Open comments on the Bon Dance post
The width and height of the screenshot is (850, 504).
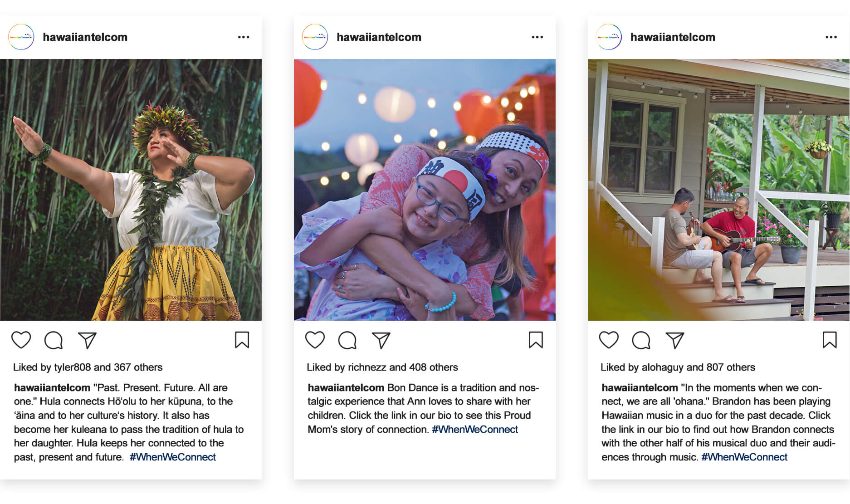click(x=347, y=340)
